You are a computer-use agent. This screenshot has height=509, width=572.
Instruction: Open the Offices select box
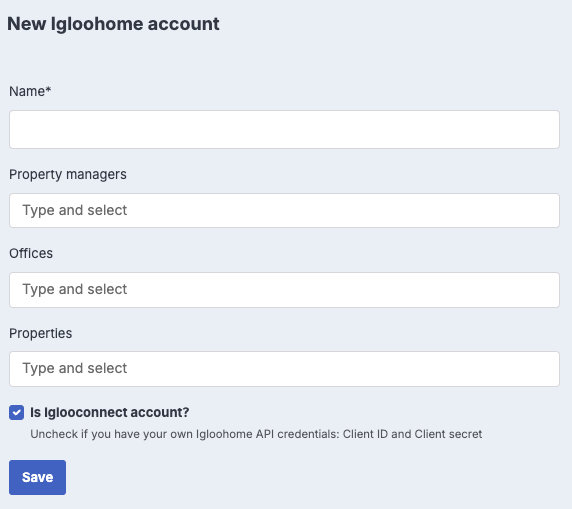pos(284,290)
